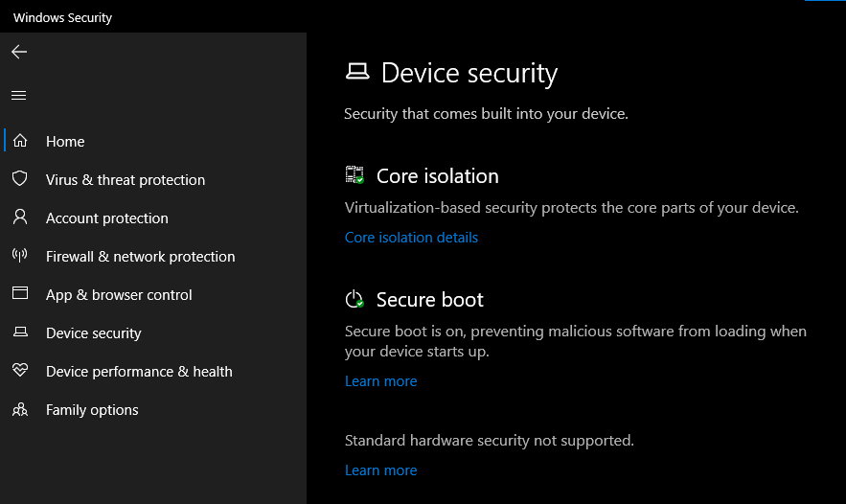Select Virus & threat protection label

point(126,179)
